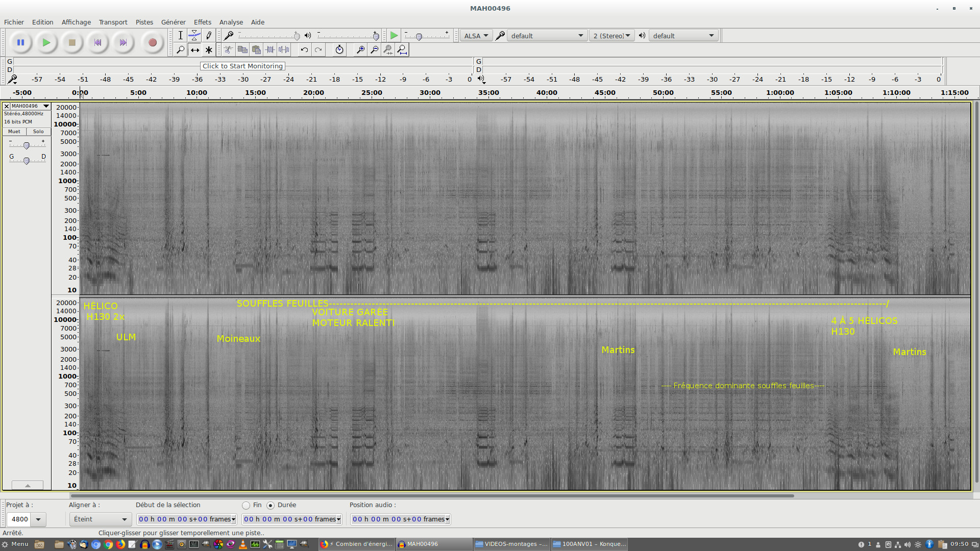
Task: Activate the Multi-tool asterisk icon
Action: [209, 49]
